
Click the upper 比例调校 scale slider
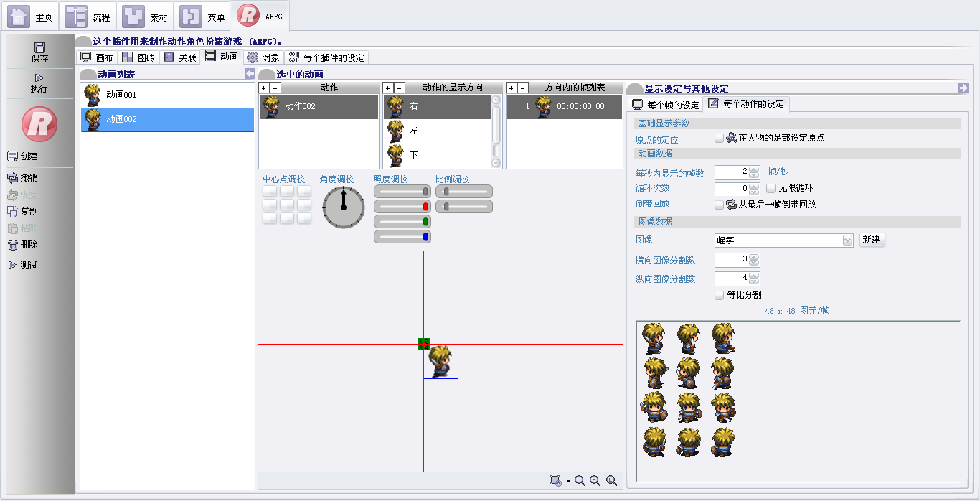coord(464,191)
